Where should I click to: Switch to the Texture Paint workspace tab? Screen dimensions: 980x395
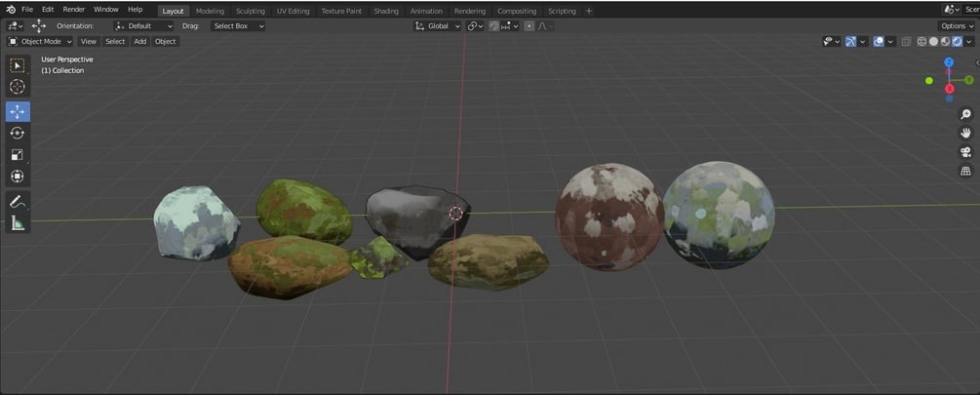tap(341, 11)
